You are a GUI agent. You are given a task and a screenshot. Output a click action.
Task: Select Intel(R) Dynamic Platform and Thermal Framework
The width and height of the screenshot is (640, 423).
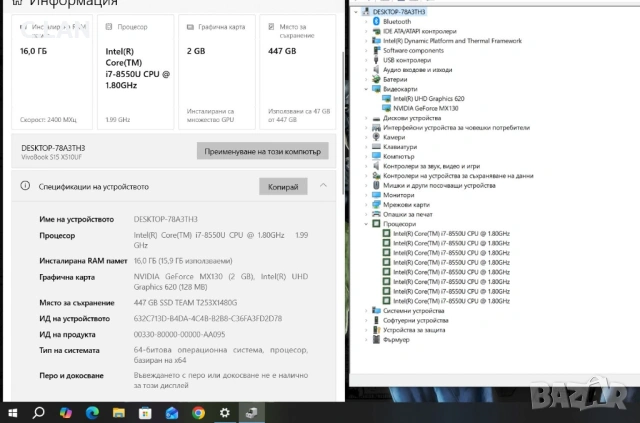(452, 41)
